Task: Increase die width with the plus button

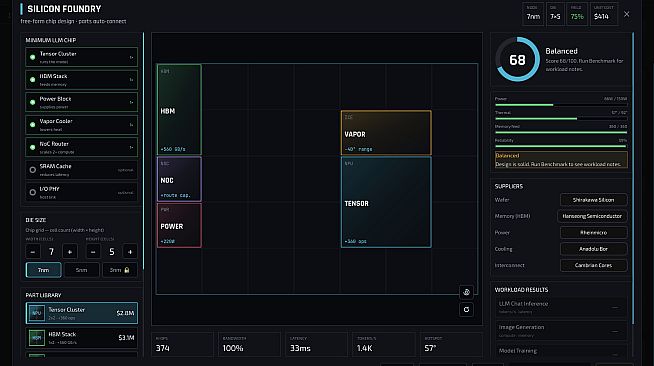Action: click(70, 252)
